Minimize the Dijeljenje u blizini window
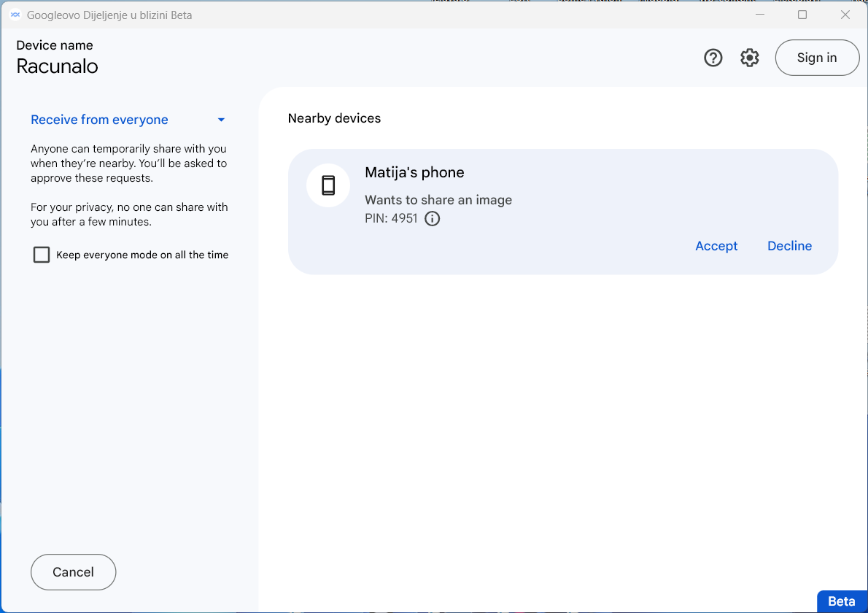The width and height of the screenshot is (868, 613). pos(760,15)
